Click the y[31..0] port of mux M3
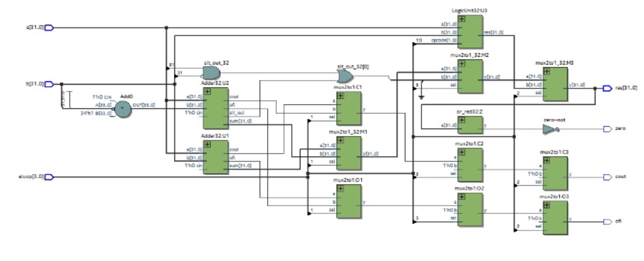 [577, 85]
